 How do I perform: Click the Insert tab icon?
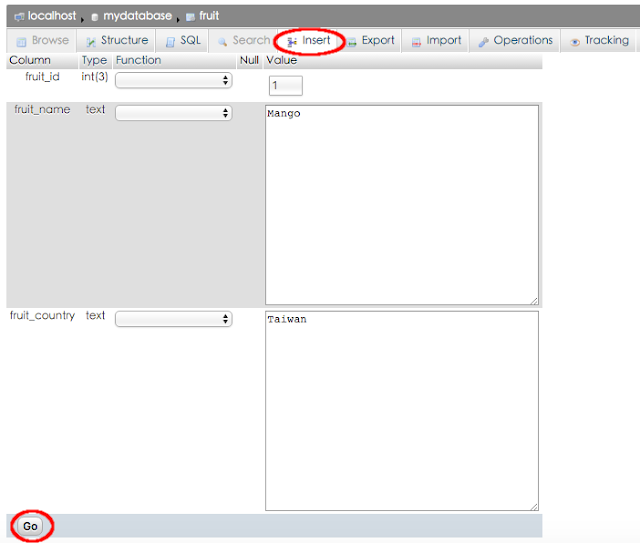click(x=292, y=41)
